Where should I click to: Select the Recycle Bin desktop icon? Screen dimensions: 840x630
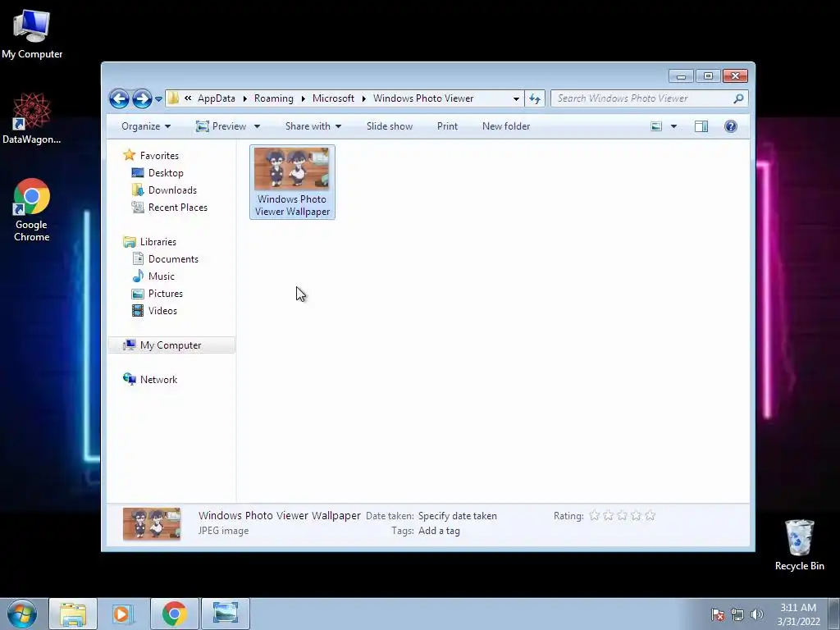[800, 545]
